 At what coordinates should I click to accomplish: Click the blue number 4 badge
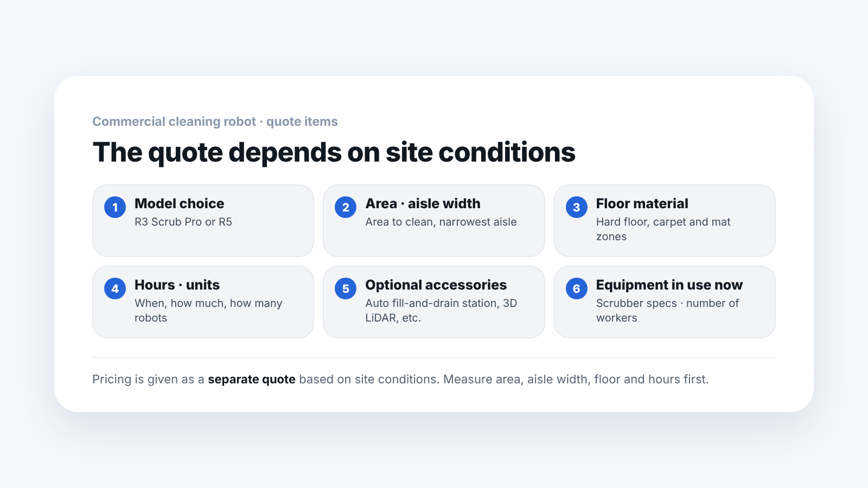click(x=115, y=288)
